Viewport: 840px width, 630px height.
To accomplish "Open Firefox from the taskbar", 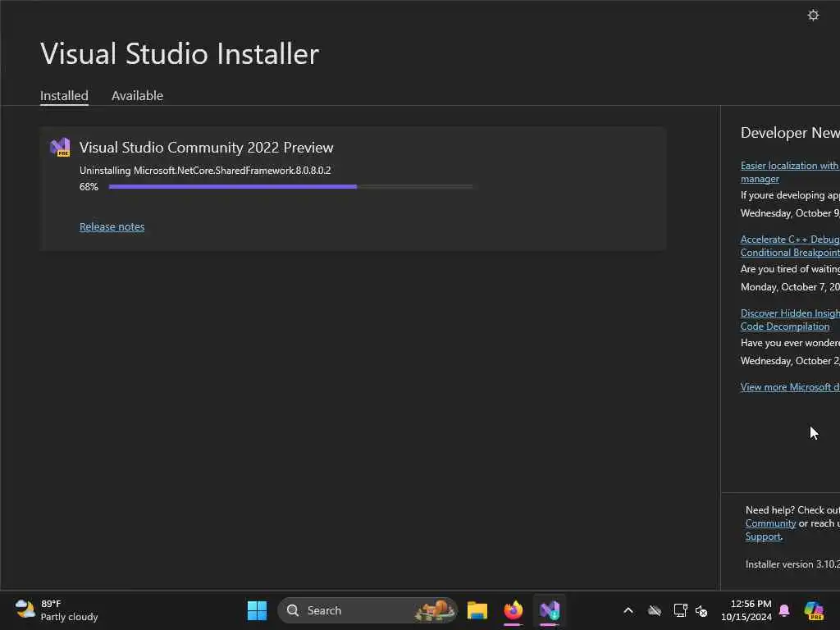I will [514, 610].
